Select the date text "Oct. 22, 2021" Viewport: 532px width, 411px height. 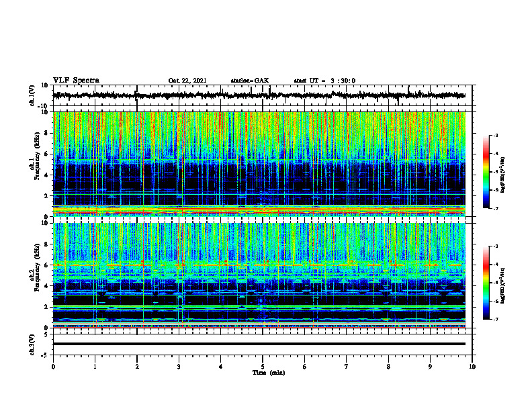pos(187,81)
